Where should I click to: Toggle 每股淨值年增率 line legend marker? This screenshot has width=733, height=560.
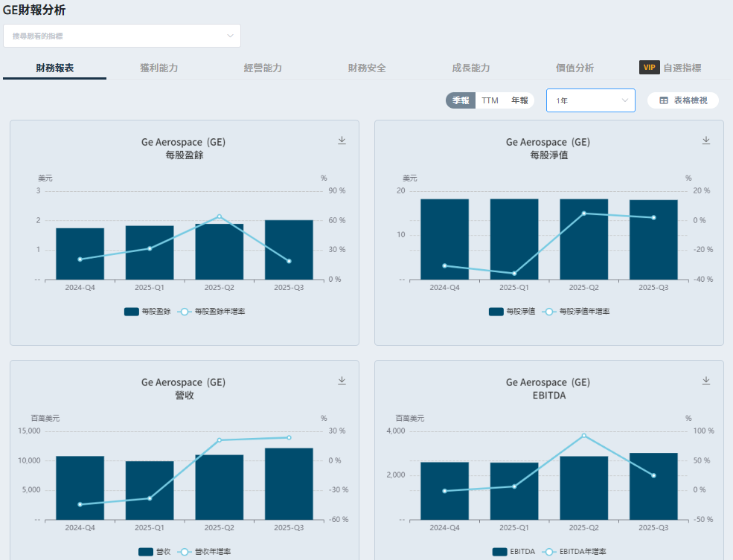point(548,312)
